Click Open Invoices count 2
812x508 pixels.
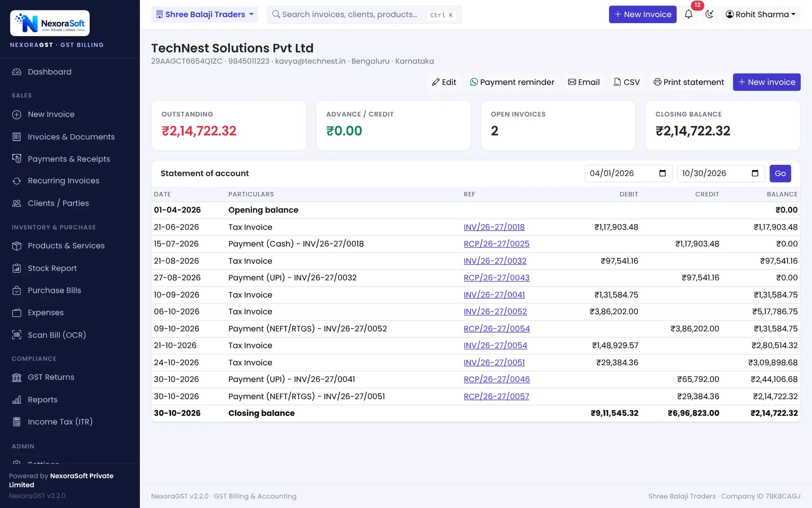(x=494, y=131)
